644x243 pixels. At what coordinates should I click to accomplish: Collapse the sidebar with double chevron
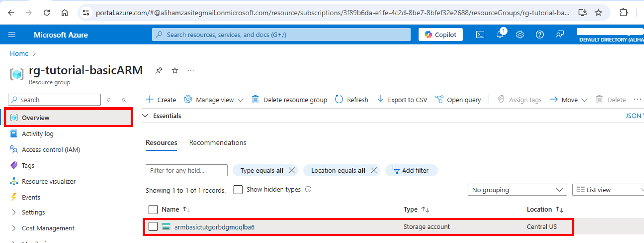point(124,100)
